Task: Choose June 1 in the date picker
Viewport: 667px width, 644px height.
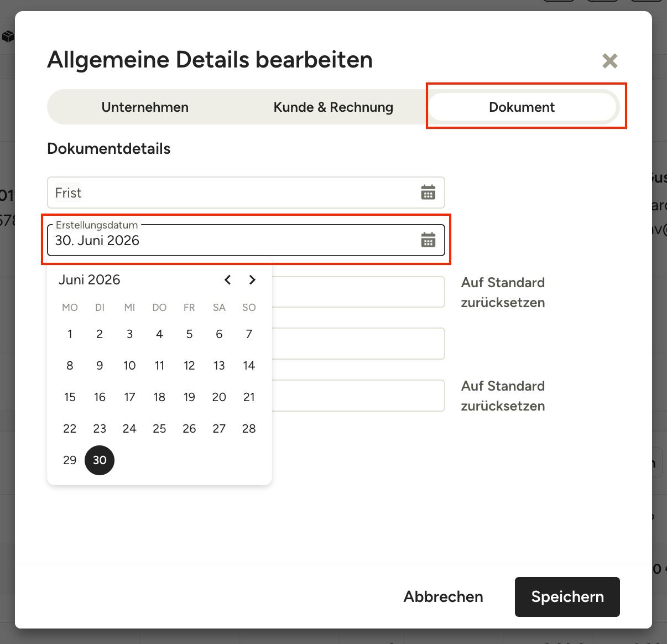Action: click(70, 334)
